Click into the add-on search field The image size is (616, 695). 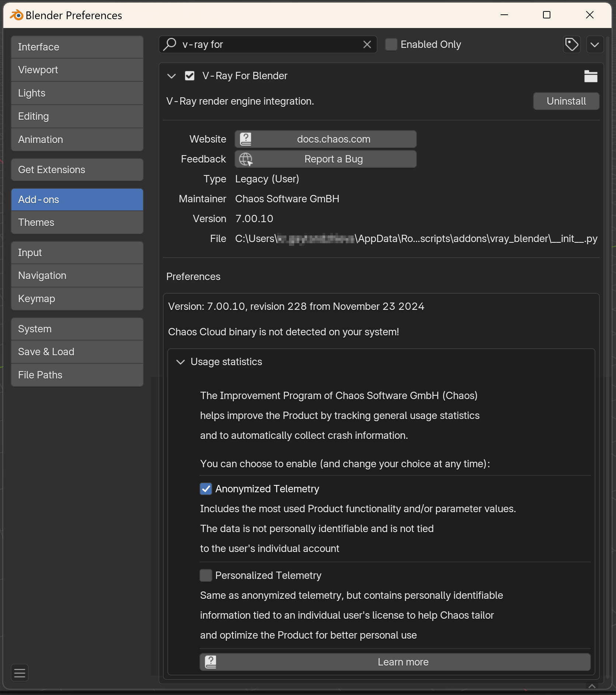click(268, 45)
